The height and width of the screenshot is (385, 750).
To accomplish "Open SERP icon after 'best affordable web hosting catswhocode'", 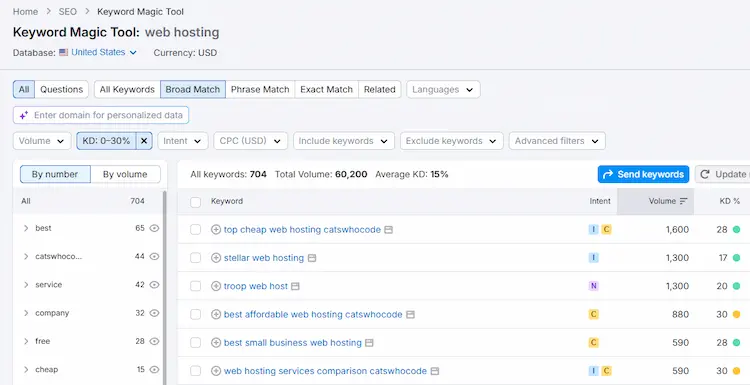I will tap(410, 315).
